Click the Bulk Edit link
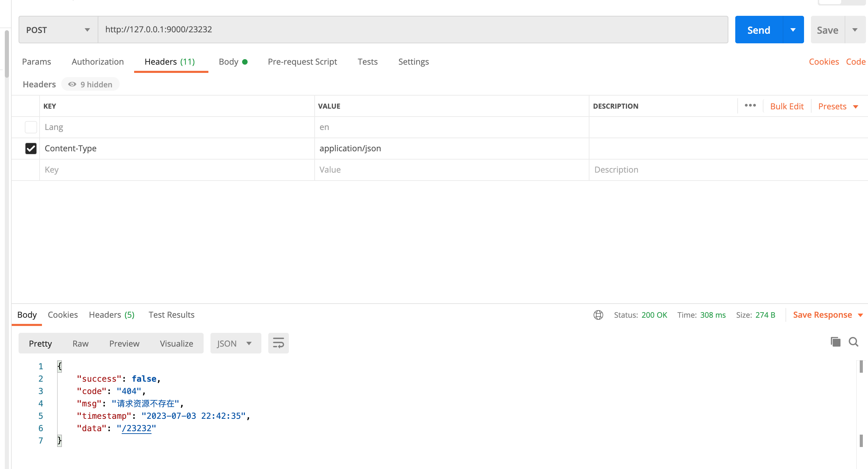Image resolution: width=868 pixels, height=469 pixels. coord(786,107)
